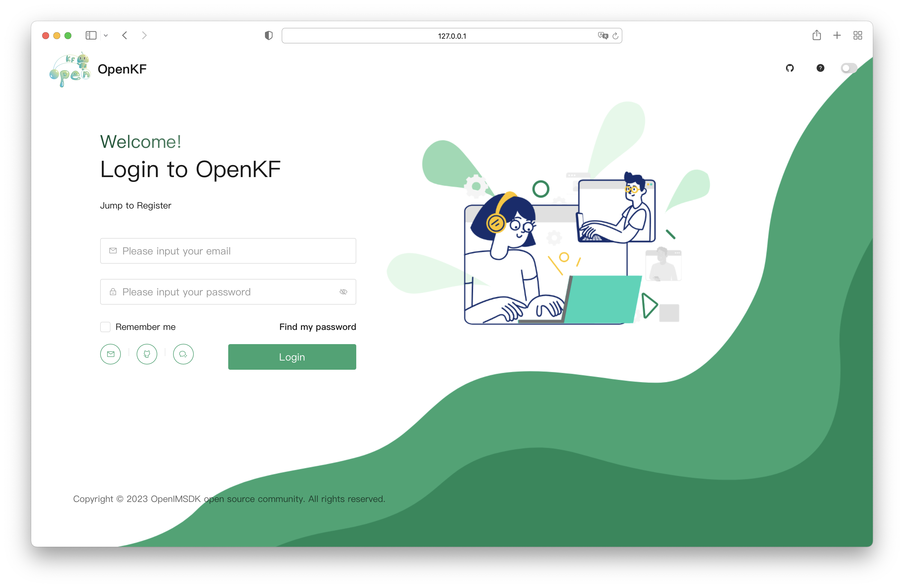Click the GitHub login method icon
904x588 pixels.
[146, 354]
